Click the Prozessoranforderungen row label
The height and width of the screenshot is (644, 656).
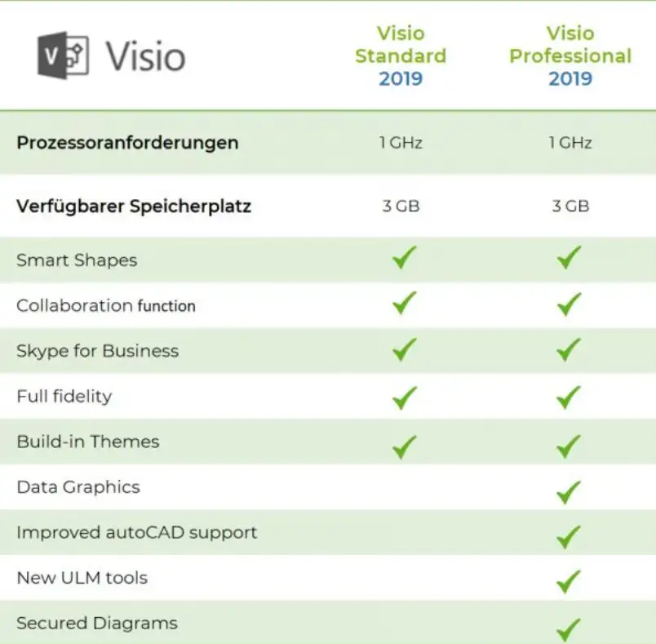click(127, 143)
